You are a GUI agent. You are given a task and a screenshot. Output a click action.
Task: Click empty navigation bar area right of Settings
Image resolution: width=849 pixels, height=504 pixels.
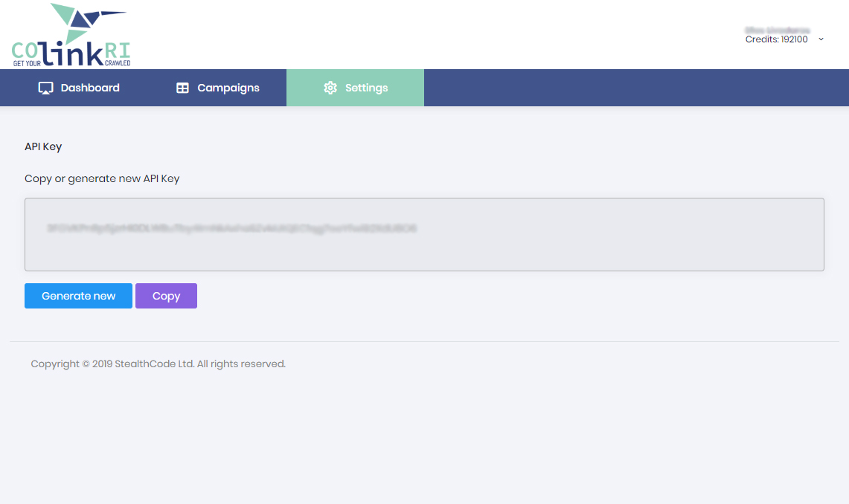(x=632, y=88)
